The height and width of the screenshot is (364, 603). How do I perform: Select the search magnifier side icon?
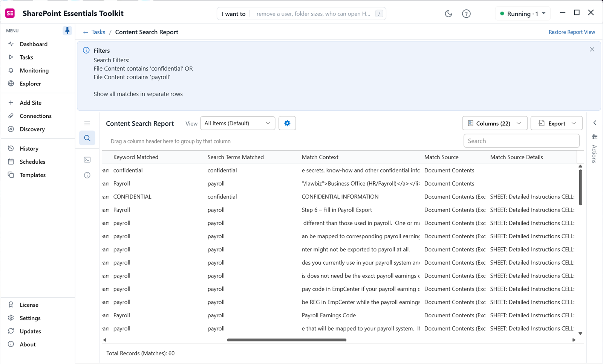click(87, 138)
